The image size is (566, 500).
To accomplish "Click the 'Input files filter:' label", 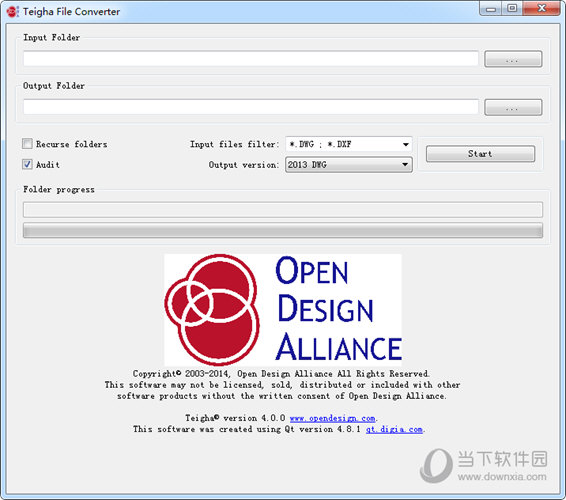I will (x=235, y=144).
